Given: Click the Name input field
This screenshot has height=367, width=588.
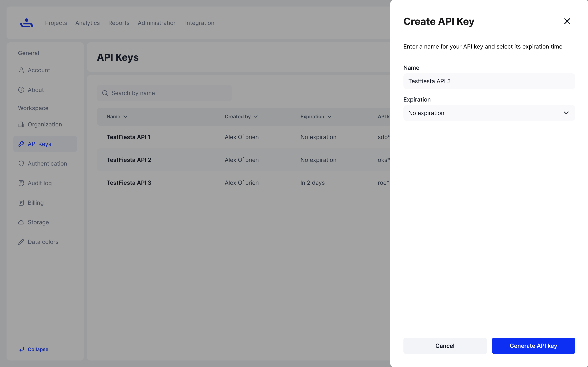Looking at the screenshot, I should click(x=489, y=81).
